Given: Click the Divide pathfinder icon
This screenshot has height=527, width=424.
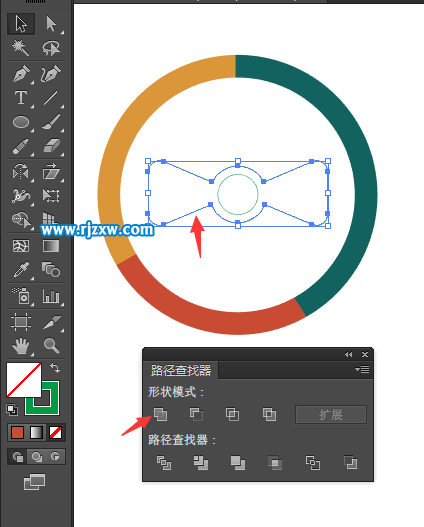Looking at the screenshot, I should pyautogui.click(x=164, y=462).
